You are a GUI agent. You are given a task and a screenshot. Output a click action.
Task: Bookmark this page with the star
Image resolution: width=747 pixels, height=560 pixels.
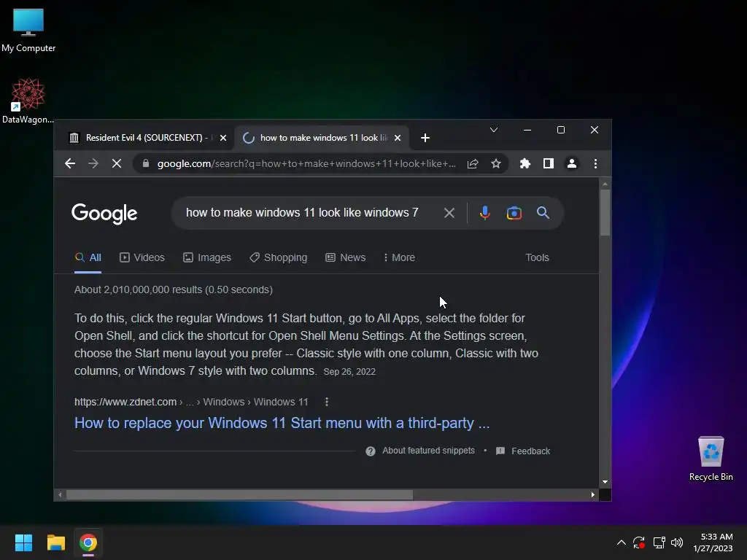(496, 163)
